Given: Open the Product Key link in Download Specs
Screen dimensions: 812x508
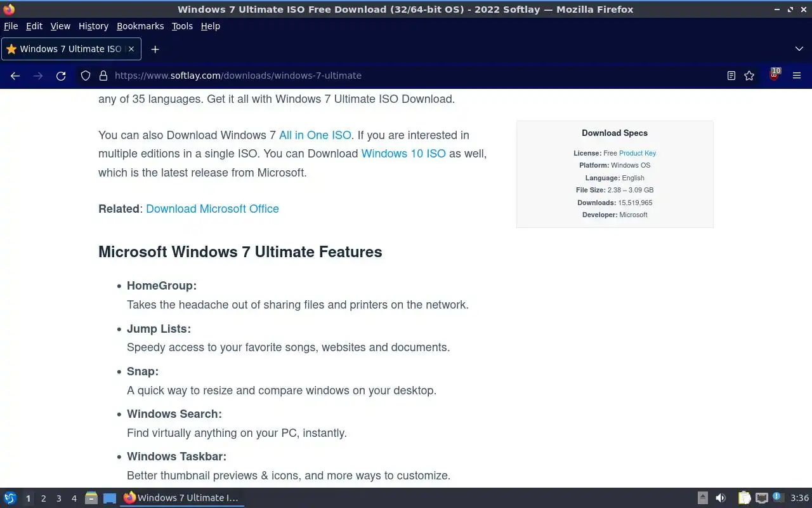Looking at the screenshot, I should (x=638, y=153).
